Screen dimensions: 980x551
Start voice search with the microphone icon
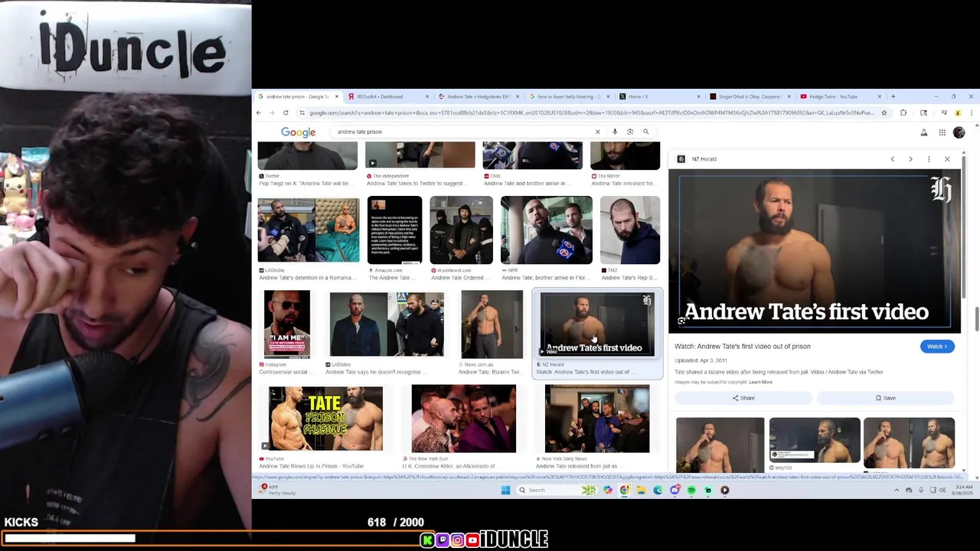pyautogui.click(x=615, y=132)
